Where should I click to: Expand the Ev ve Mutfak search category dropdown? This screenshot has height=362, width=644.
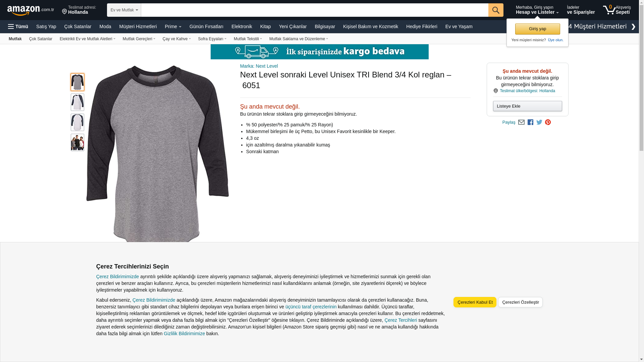pyautogui.click(x=124, y=10)
